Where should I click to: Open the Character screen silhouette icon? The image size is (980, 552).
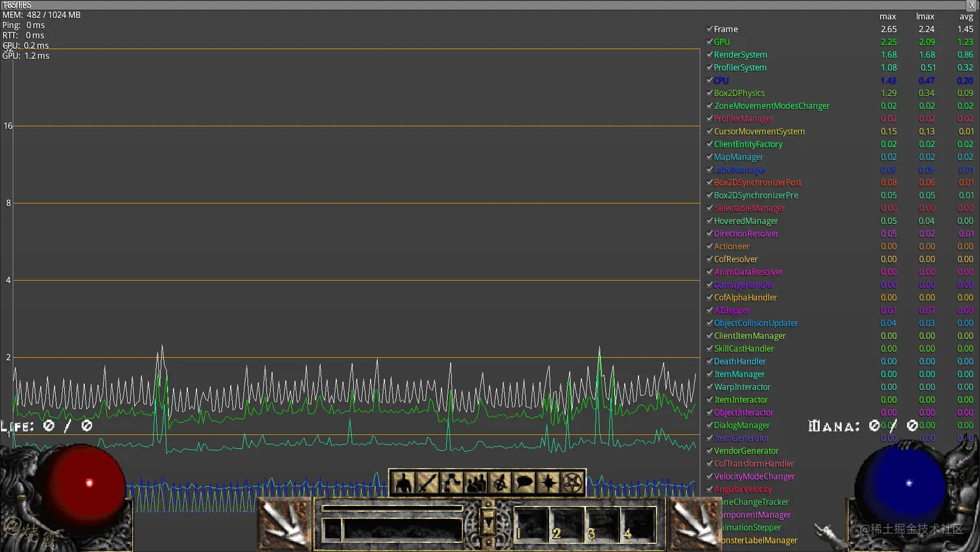[403, 483]
